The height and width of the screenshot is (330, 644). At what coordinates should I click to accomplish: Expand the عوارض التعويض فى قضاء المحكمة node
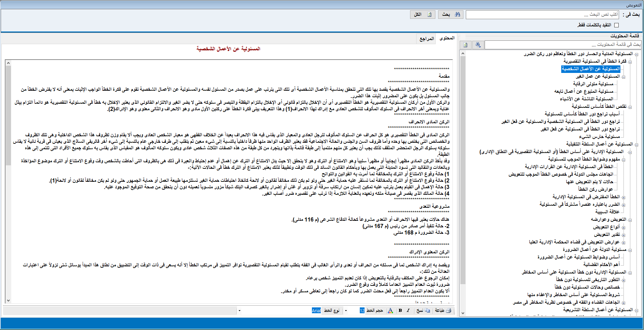click(x=623, y=242)
